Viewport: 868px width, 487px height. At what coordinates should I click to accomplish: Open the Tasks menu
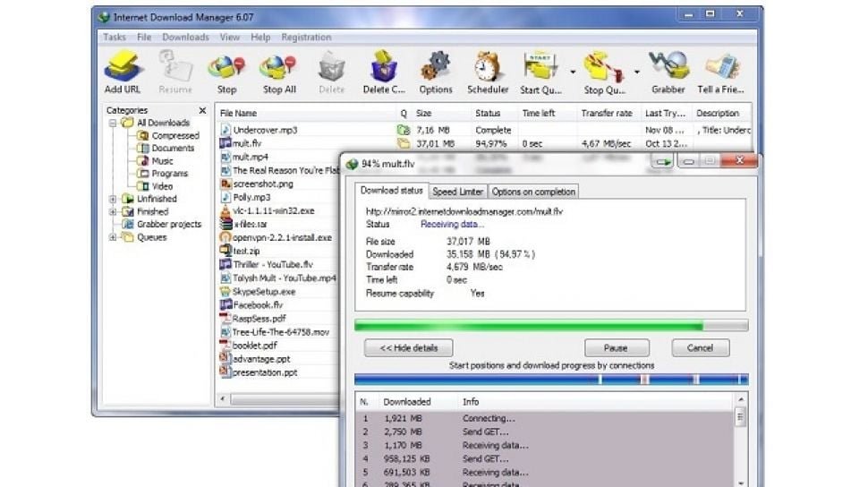tap(114, 37)
